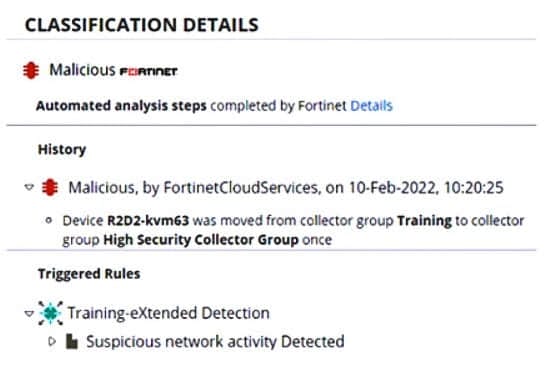Click the dark file icon beside Suspicious network activity
The image size is (553, 377).
click(x=72, y=341)
